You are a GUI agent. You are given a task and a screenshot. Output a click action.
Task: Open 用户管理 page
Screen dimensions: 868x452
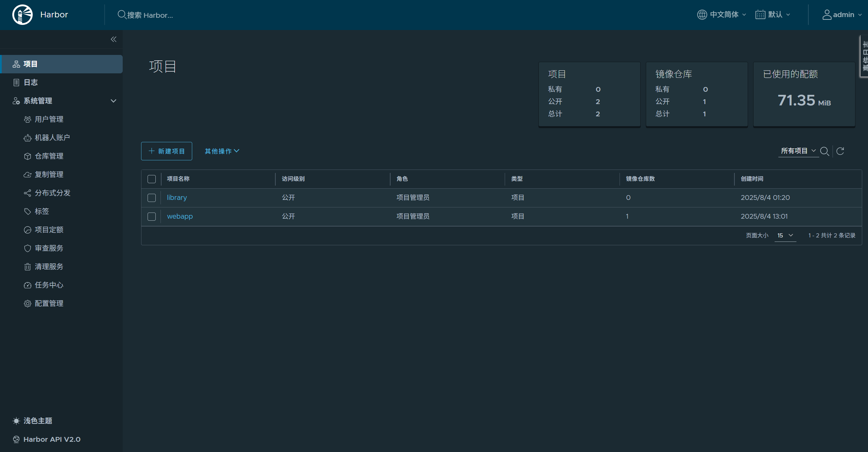(x=49, y=119)
